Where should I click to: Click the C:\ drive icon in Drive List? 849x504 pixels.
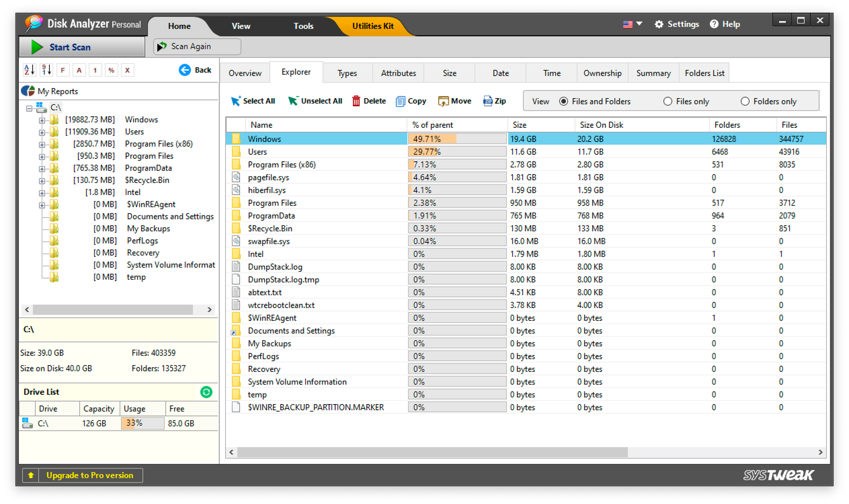pos(27,423)
